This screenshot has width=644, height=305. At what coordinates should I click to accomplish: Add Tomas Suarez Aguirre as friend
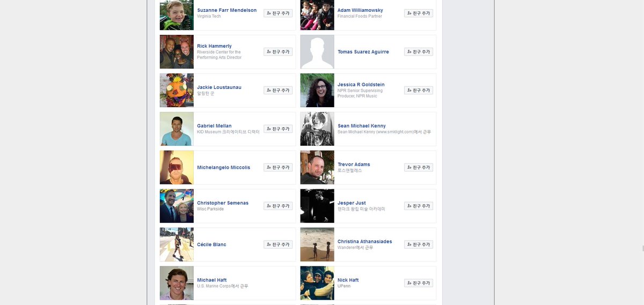coord(419,52)
